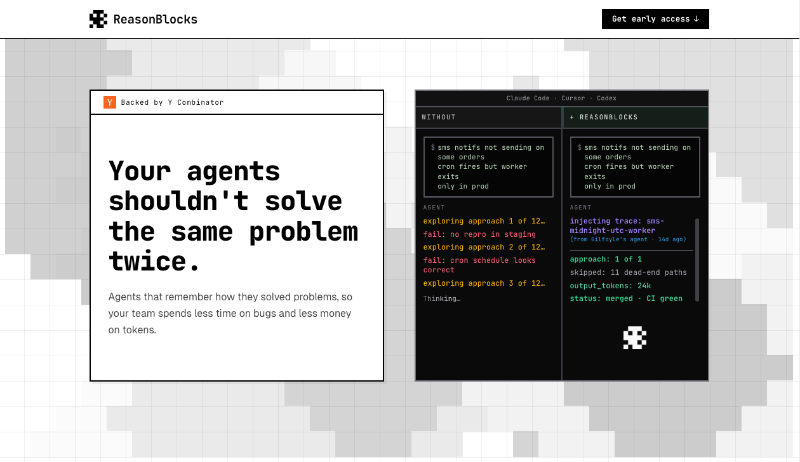This screenshot has width=800, height=462.
Task: Click the prompt box in WITHOUT column
Action: pyautogui.click(x=488, y=167)
